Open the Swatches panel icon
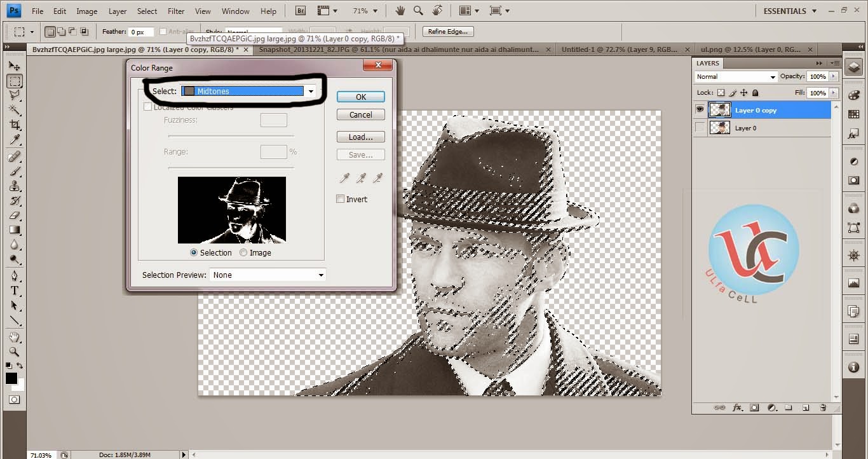This screenshot has width=868, height=459. (x=854, y=114)
